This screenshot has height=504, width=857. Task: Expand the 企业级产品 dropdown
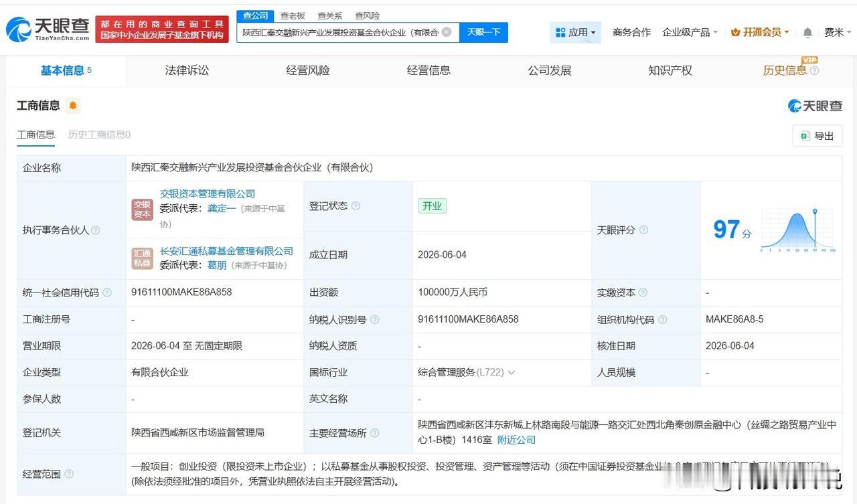690,32
